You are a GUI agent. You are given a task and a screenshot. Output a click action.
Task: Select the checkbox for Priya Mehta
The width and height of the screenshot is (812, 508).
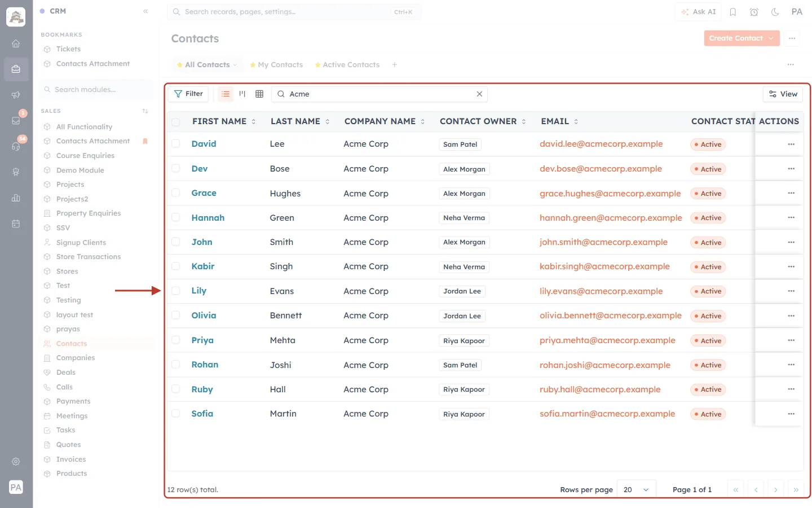coord(176,340)
